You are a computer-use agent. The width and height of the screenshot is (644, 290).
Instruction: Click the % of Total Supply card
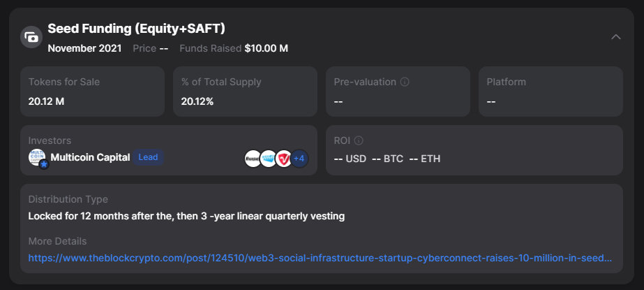(245, 92)
